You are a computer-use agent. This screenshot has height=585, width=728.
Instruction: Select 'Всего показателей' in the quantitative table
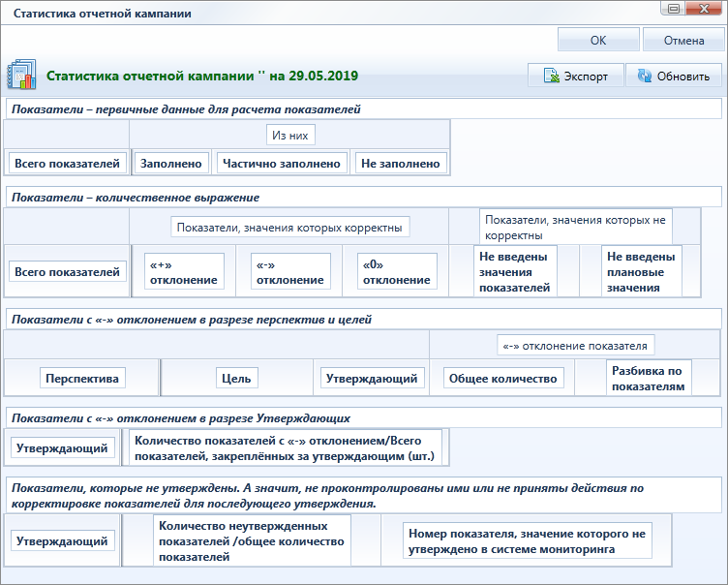[x=68, y=272]
